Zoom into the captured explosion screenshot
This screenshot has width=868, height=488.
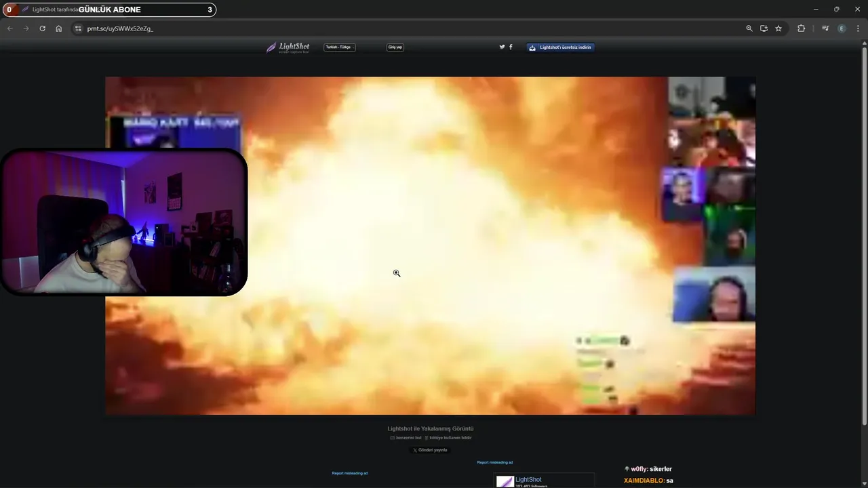pyautogui.click(x=430, y=245)
